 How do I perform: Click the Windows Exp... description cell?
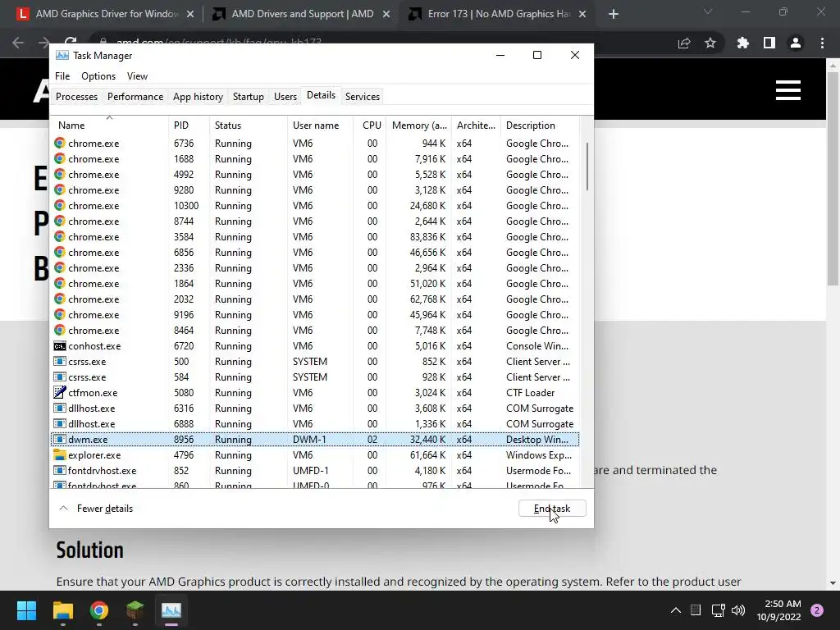[538, 454]
